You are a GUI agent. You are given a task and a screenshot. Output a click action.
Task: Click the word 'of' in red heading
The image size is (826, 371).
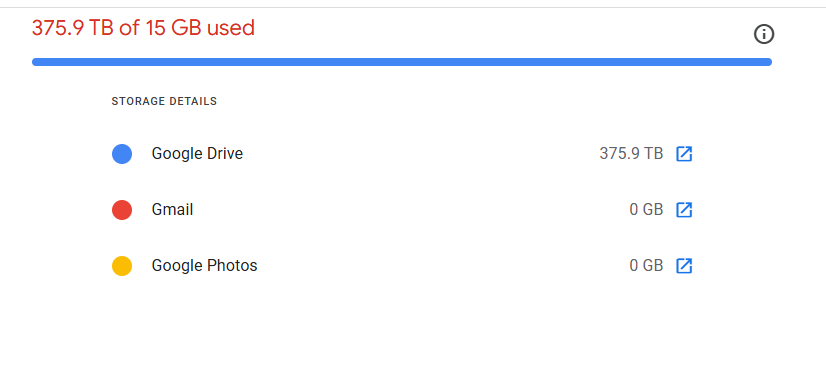pos(128,28)
